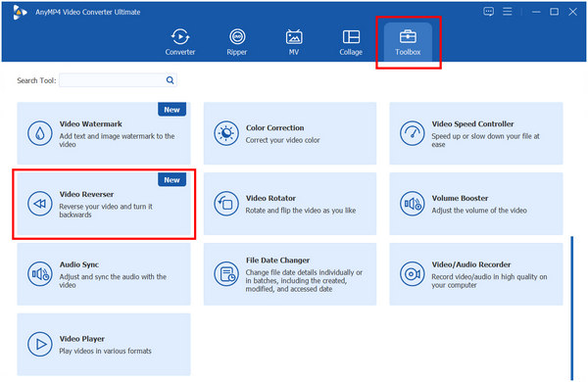
Task: Click the search magnifier icon
Action: pos(170,80)
